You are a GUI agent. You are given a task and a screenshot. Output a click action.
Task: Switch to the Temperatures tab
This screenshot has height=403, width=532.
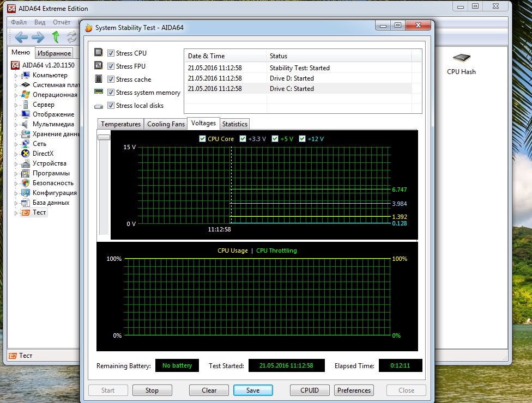(x=120, y=124)
